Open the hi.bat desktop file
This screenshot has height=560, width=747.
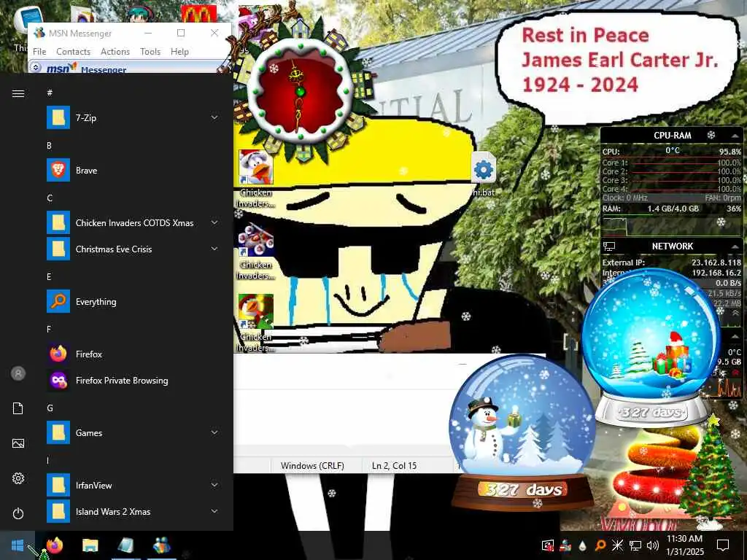pyautogui.click(x=484, y=174)
